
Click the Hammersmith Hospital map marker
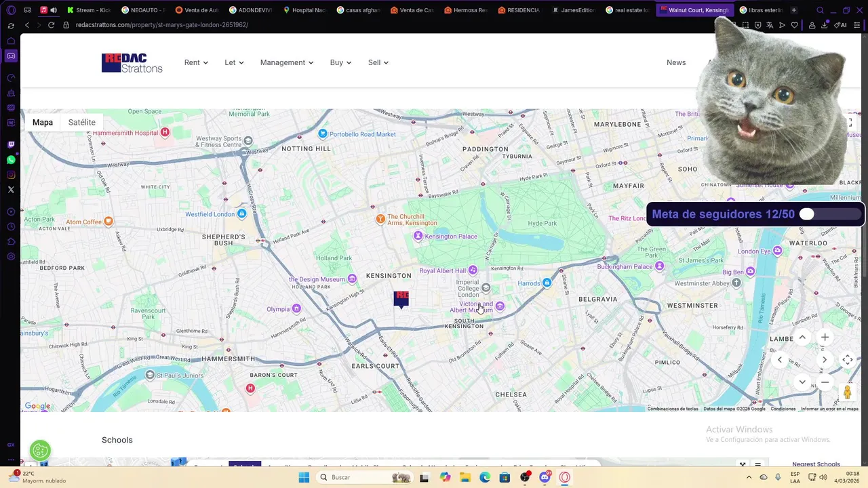165,132
